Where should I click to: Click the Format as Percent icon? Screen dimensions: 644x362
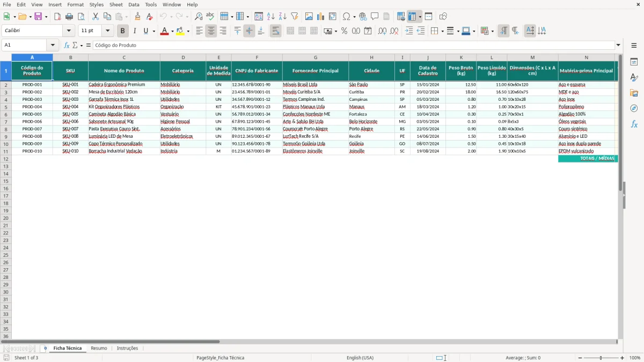pos(345,31)
